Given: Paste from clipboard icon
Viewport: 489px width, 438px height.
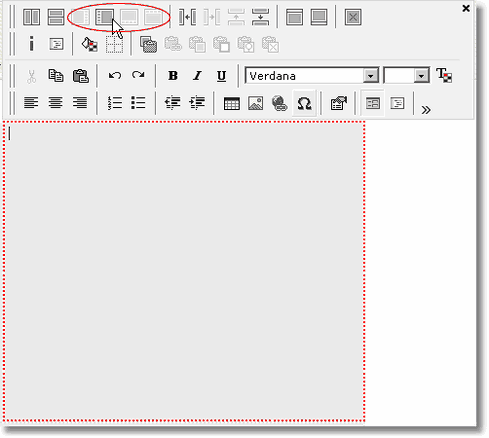Looking at the screenshot, I should 81,76.
